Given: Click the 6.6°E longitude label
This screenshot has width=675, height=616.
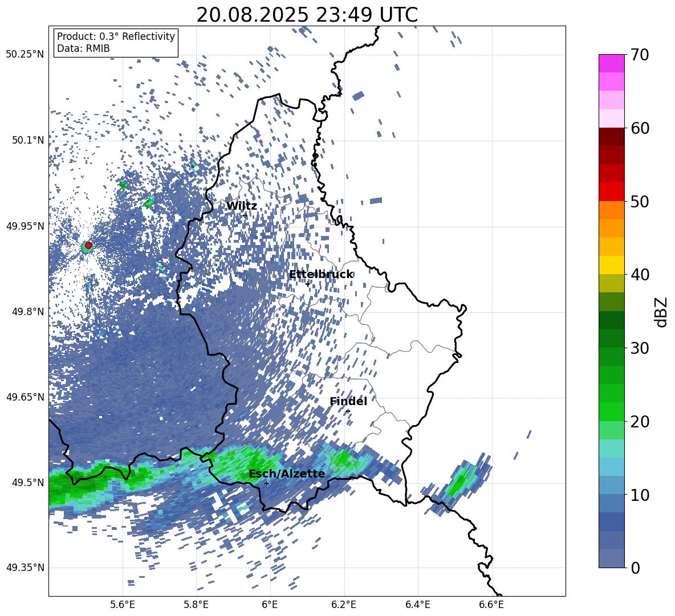Looking at the screenshot, I should point(491,605).
